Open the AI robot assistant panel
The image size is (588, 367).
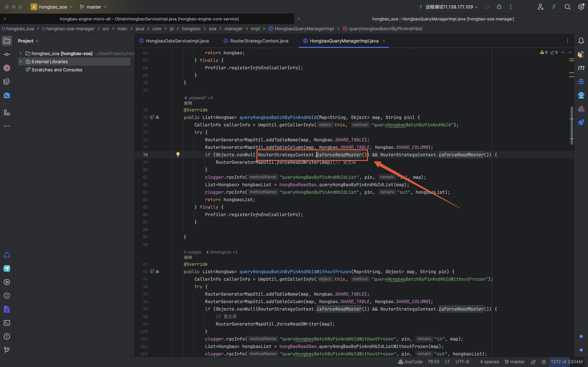click(x=581, y=95)
